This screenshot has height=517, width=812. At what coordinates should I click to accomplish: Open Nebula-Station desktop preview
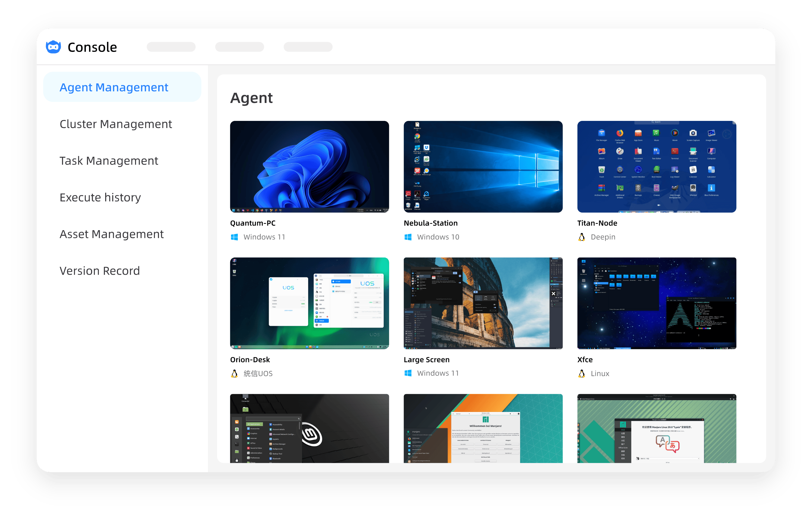tap(483, 167)
